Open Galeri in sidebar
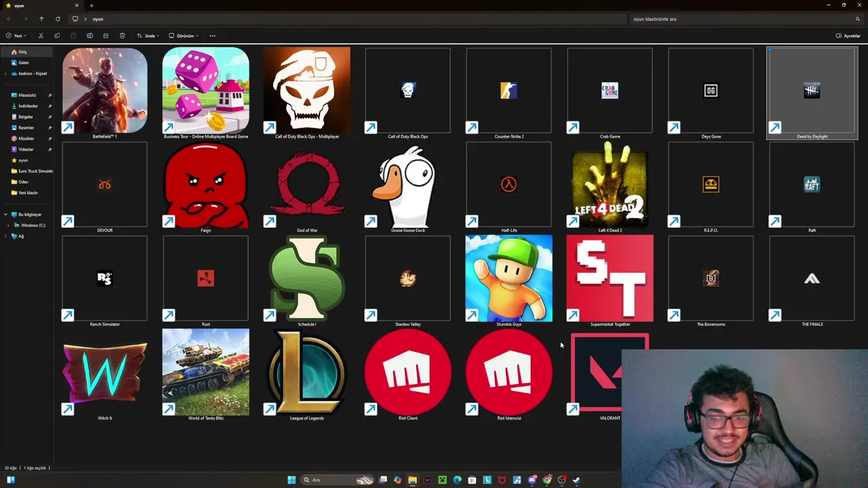This screenshot has width=868, height=488. [27, 62]
